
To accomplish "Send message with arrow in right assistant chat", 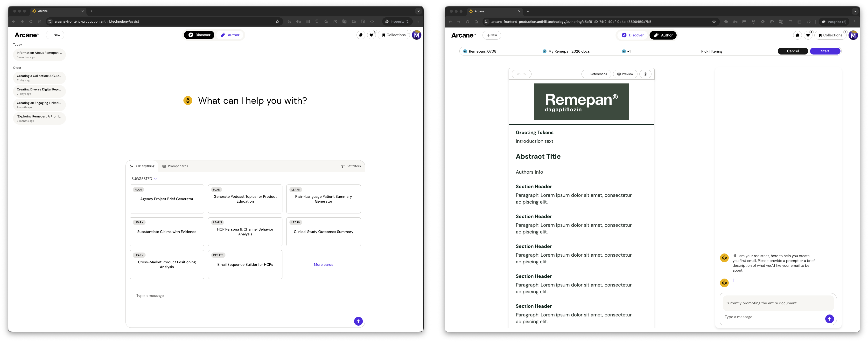I will tap(829, 319).
